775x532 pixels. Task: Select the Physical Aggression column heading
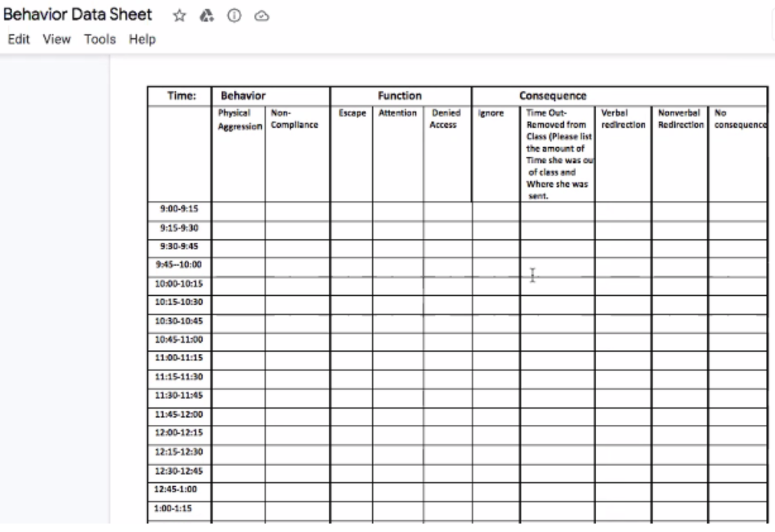239,120
